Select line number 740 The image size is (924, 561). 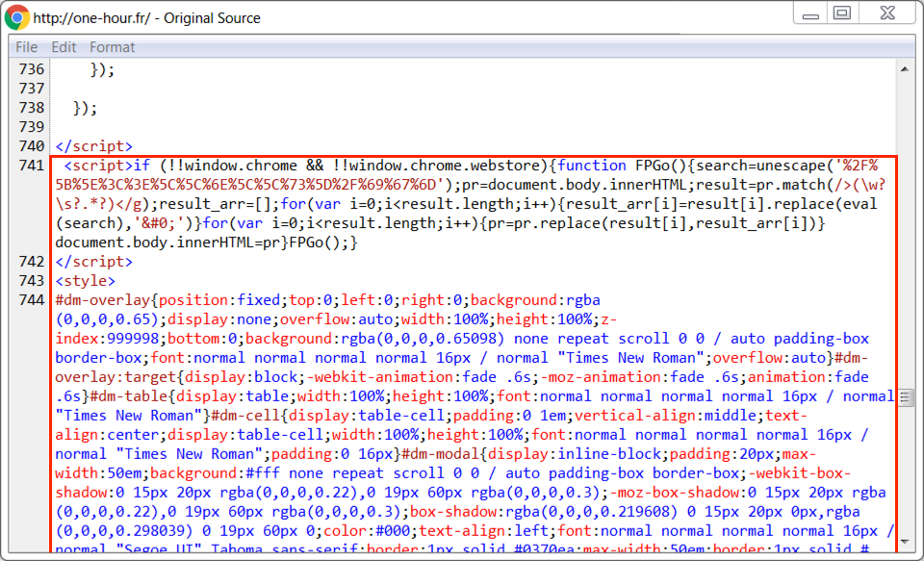click(32, 146)
